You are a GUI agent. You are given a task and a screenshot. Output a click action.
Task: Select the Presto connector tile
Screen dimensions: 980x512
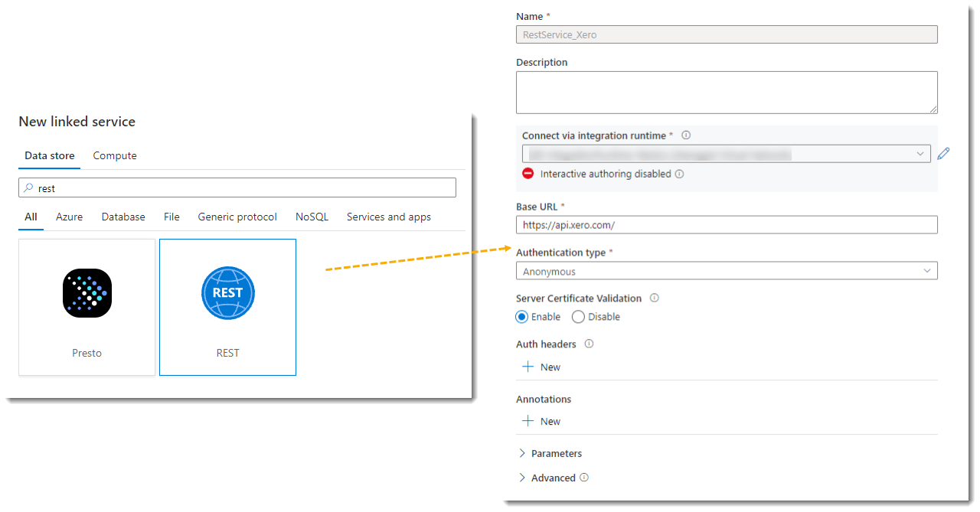[x=87, y=306]
